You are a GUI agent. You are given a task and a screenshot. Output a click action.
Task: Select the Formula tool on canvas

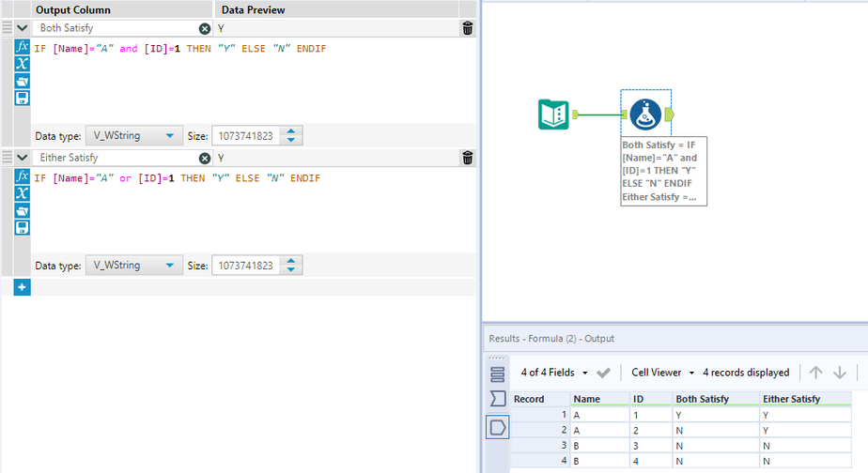pos(645,114)
